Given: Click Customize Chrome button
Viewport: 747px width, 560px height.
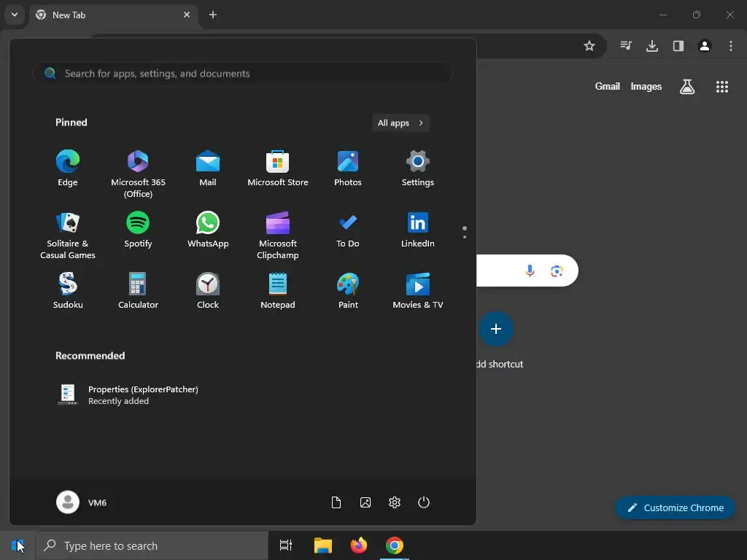Looking at the screenshot, I should pyautogui.click(x=675, y=507).
